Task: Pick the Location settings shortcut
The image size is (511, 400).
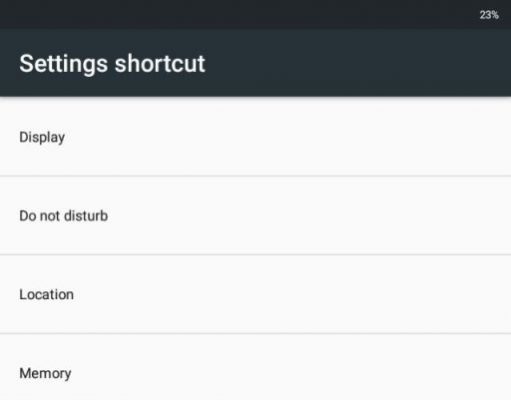Action: [255, 294]
